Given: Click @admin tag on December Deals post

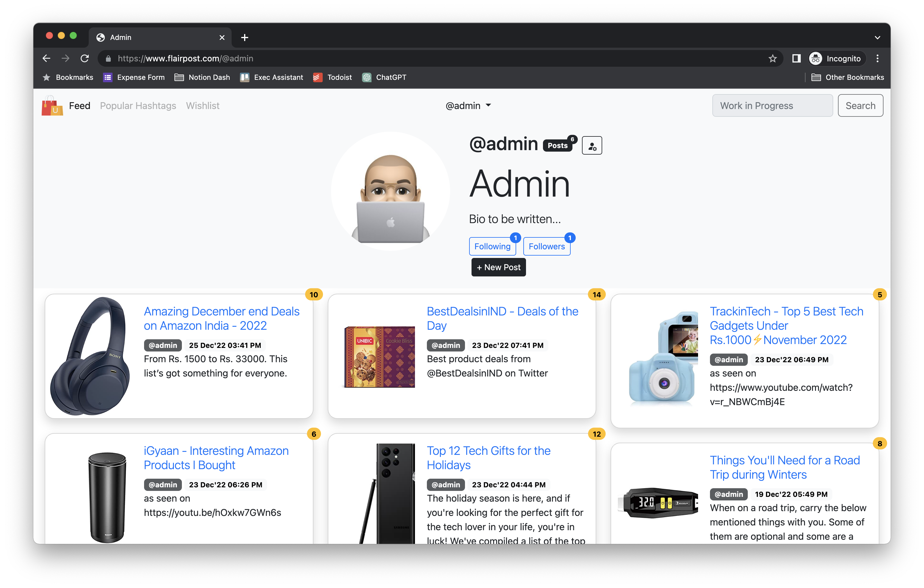Looking at the screenshot, I should point(163,345).
